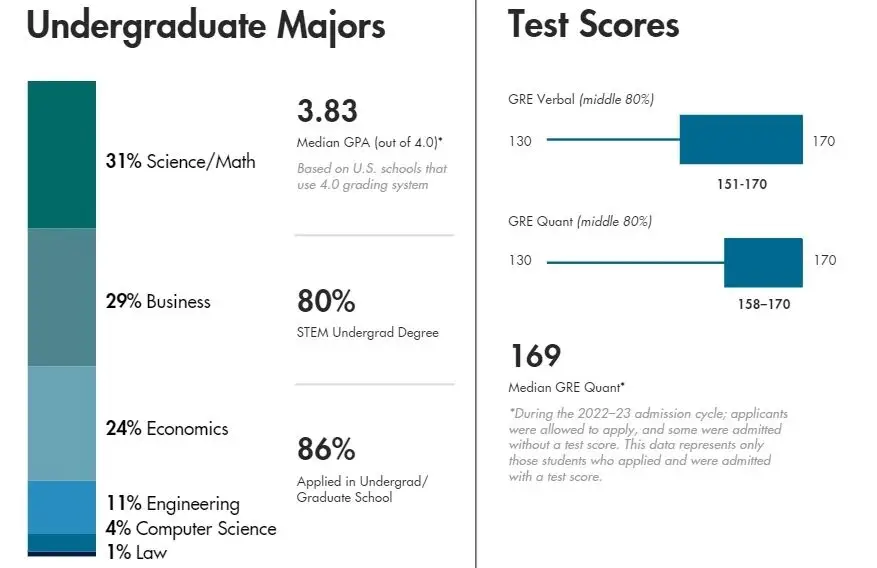Screen dimensions: 877x568
Task: Click the "29% Business" label
Action: click(x=158, y=302)
